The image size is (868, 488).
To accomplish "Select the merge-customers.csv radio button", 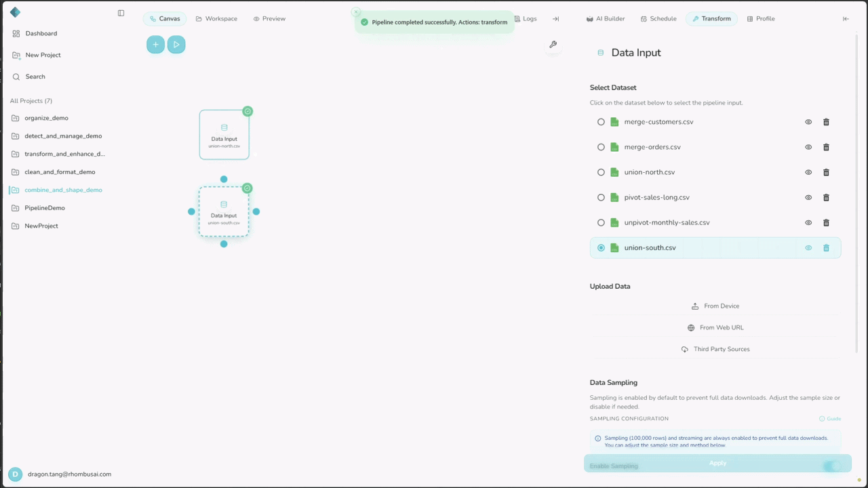I will coord(601,122).
